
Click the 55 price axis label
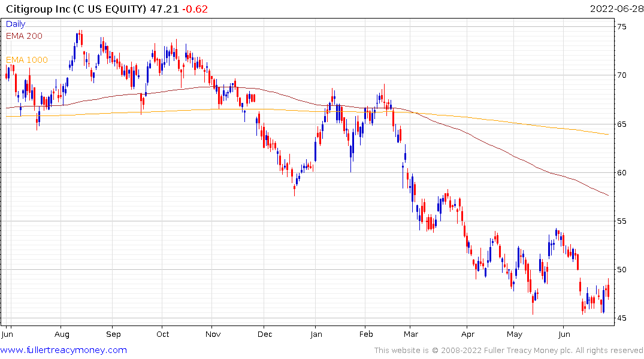(622, 221)
